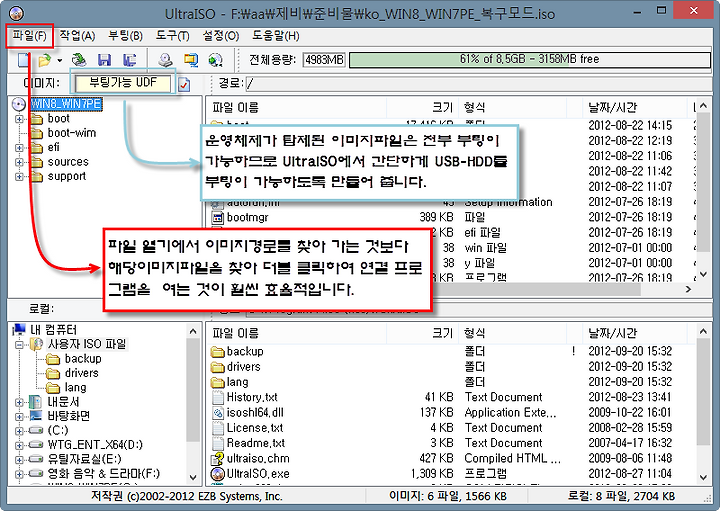Click the 61% of 8.5GB capacity bar
The image size is (720, 511).
[x=529, y=60]
